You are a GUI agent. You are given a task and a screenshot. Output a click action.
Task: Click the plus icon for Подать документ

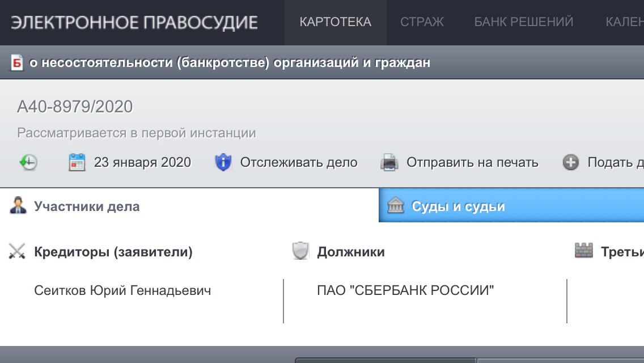[x=570, y=163]
